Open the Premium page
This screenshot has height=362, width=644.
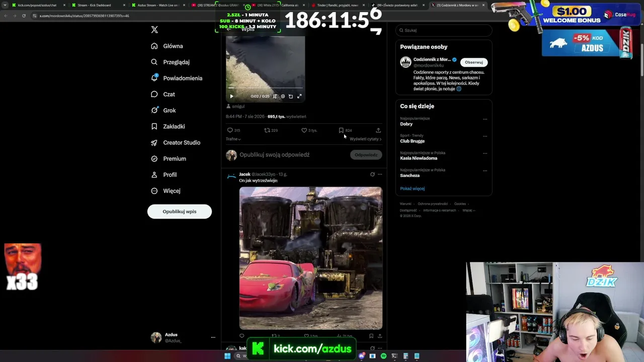169,158
